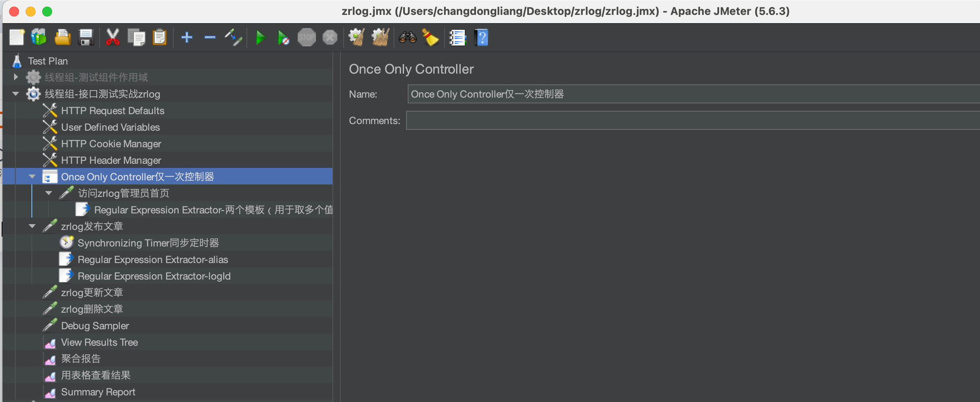The height and width of the screenshot is (402, 980).
Task: Start the test with green play icon
Action: (x=261, y=38)
